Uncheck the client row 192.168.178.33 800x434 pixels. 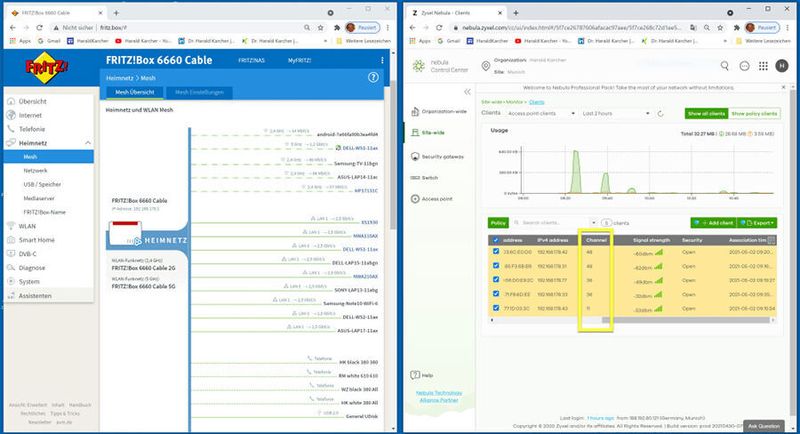pos(496,294)
